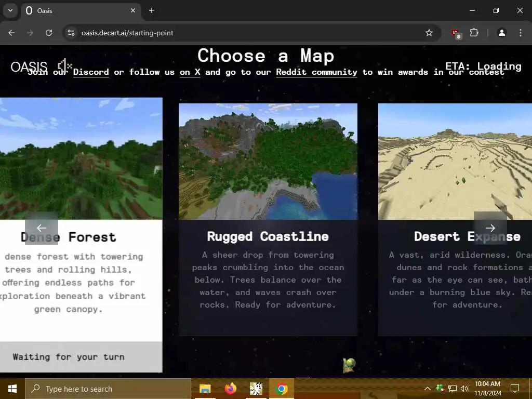The width and height of the screenshot is (532, 399).
Task: Open the notification center icon
Action: (x=515, y=389)
